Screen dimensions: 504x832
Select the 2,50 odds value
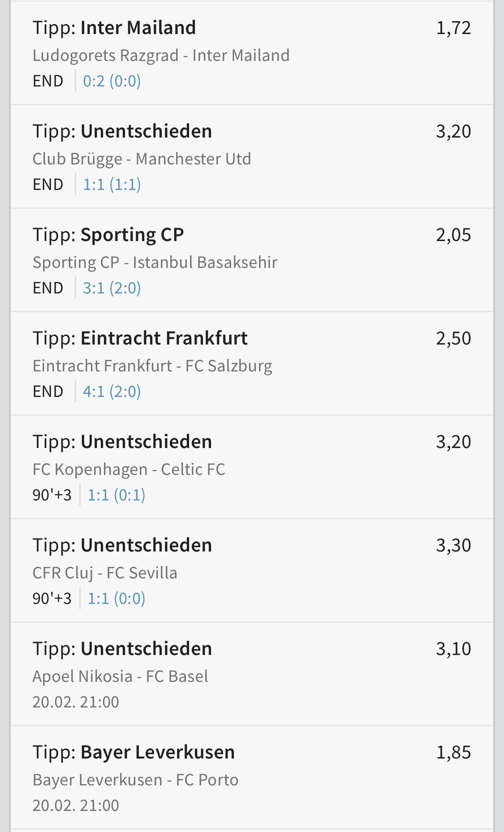[x=453, y=338]
